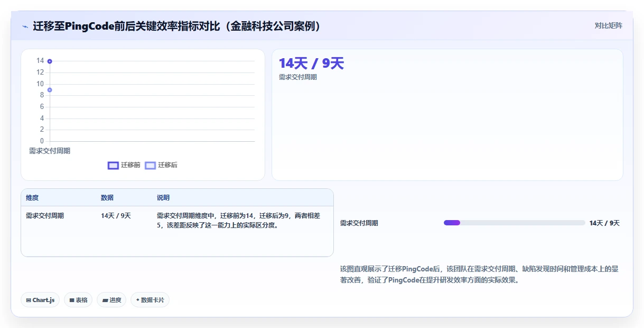Click 需求交付周期 label under the card value

(298, 77)
